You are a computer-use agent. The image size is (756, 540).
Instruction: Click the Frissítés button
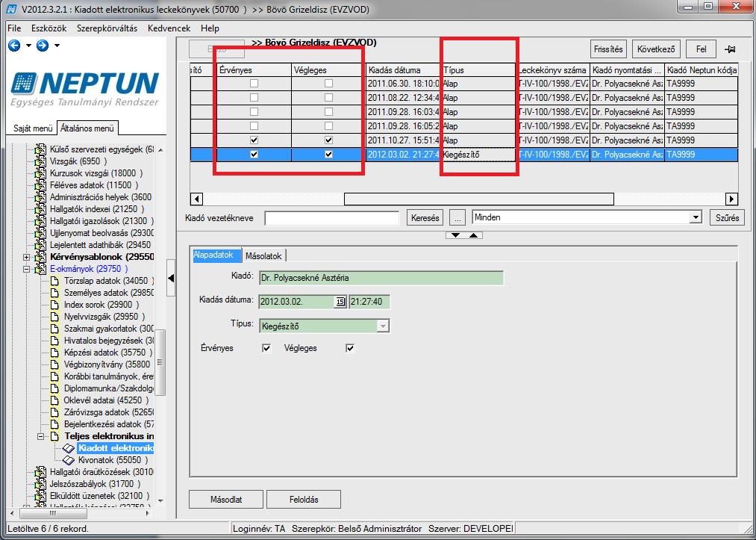click(608, 49)
